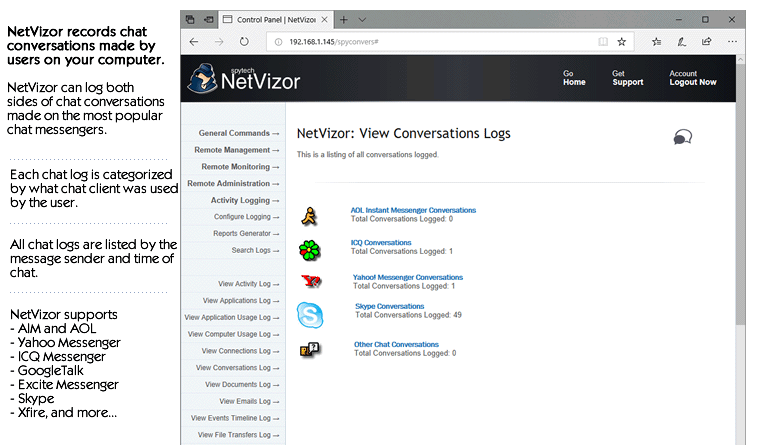Click the AOL Instant Messenger running man icon
Viewport: 761px width, 445px height.
[x=309, y=216]
